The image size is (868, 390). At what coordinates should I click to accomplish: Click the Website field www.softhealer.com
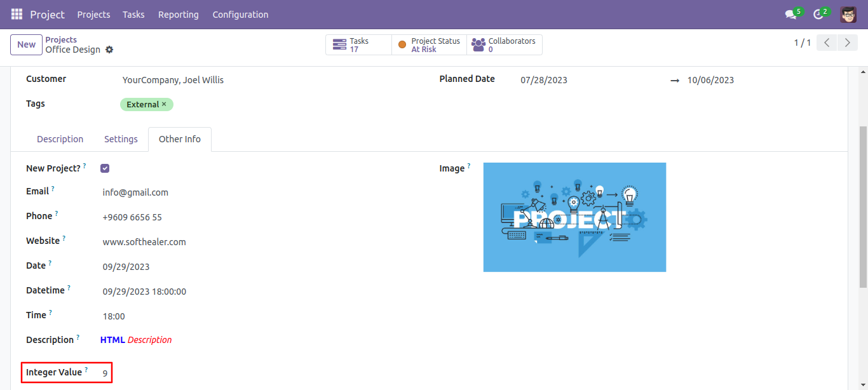click(x=144, y=242)
